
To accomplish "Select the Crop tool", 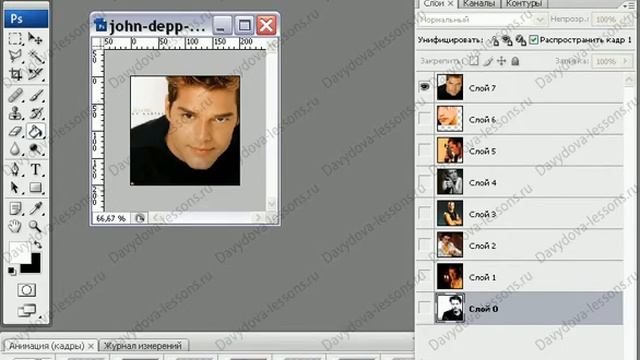I will pyautogui.click(x=16, y=74).
